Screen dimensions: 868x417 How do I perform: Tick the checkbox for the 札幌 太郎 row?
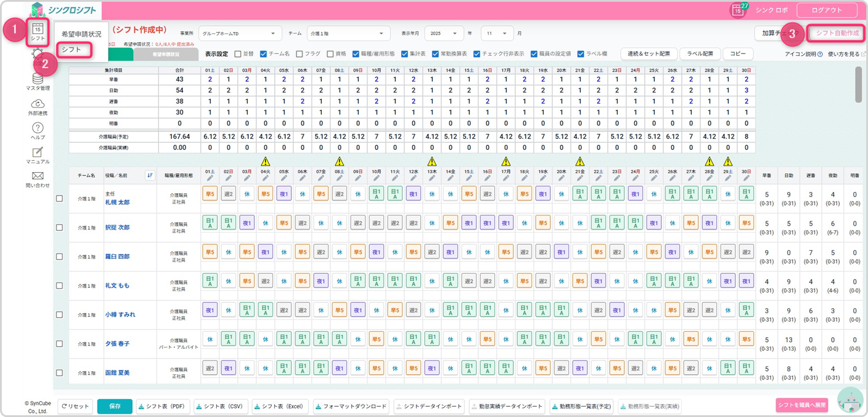(x=59, y=199)
